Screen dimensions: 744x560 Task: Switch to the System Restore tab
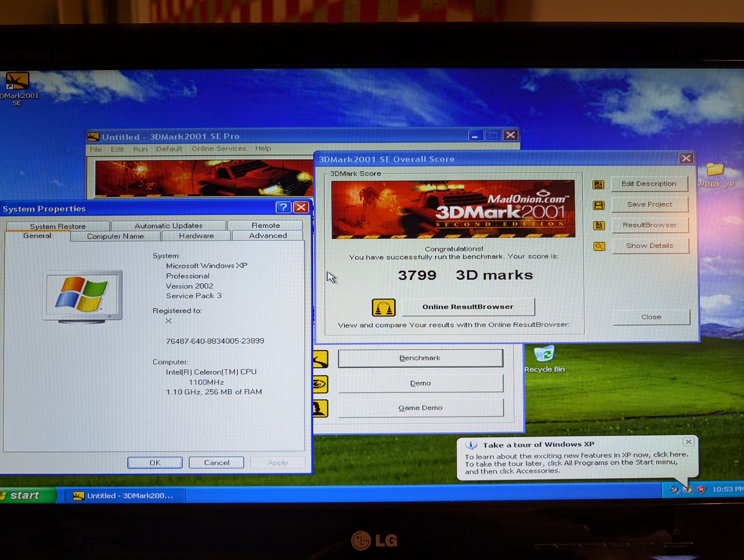pos(58,226)
